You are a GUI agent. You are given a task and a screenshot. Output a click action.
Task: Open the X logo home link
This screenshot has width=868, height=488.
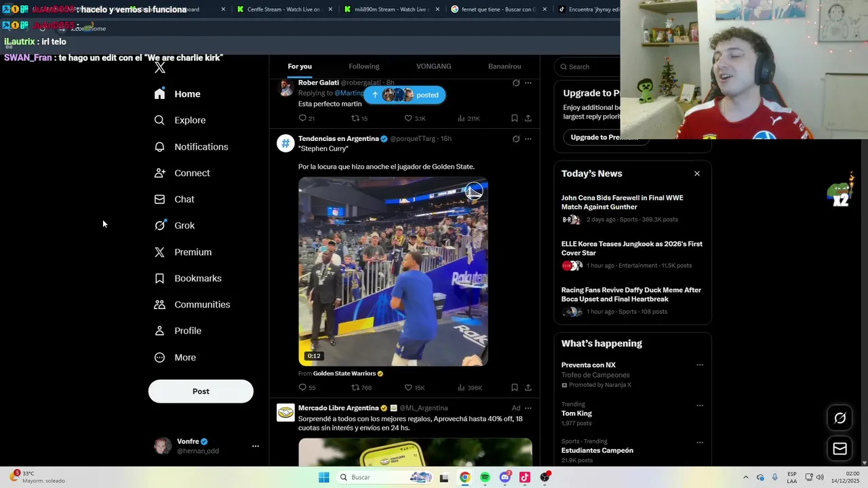[x=159, y=67]
